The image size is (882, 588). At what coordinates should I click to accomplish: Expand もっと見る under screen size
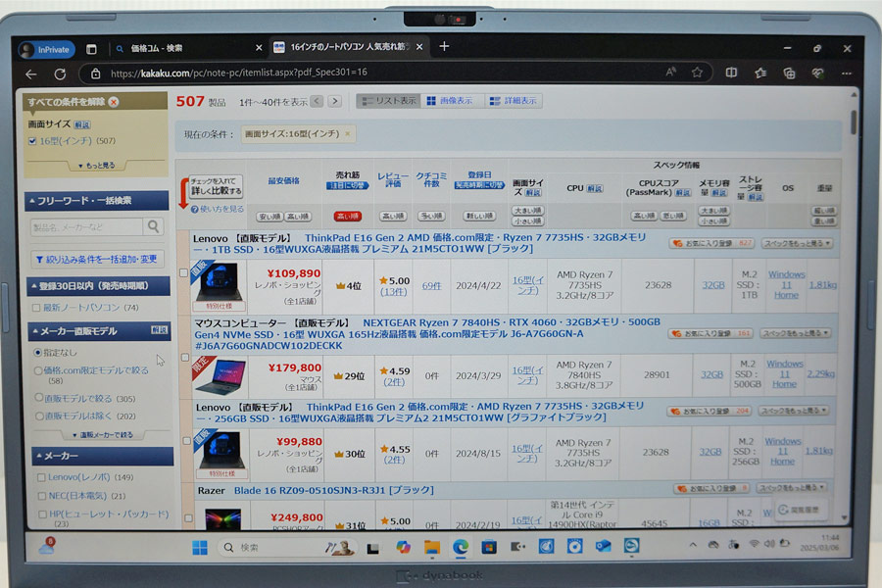click(97, 166)
